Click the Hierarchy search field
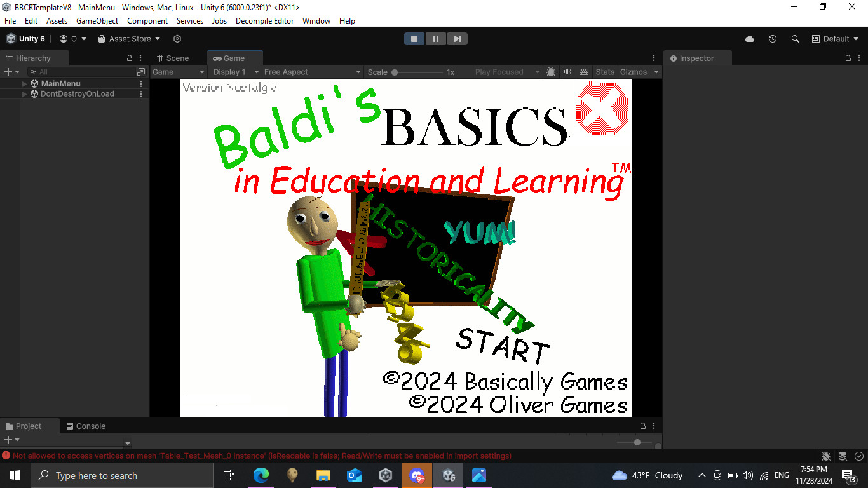 [83, 72]
